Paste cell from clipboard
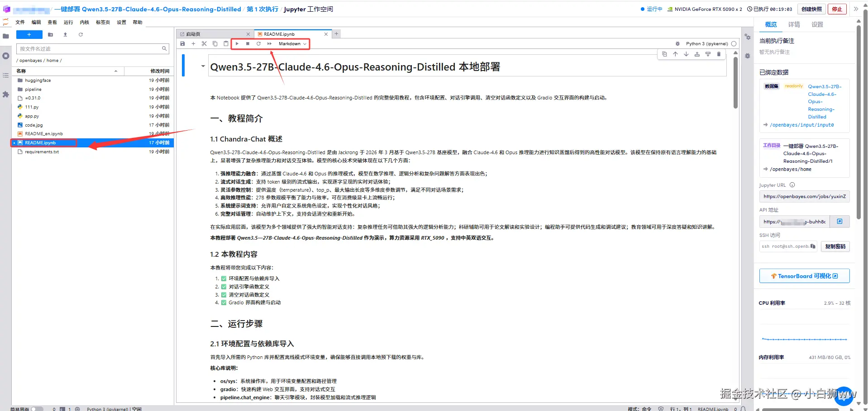Screen dimensions: 868x411 [x=226, y=44]
